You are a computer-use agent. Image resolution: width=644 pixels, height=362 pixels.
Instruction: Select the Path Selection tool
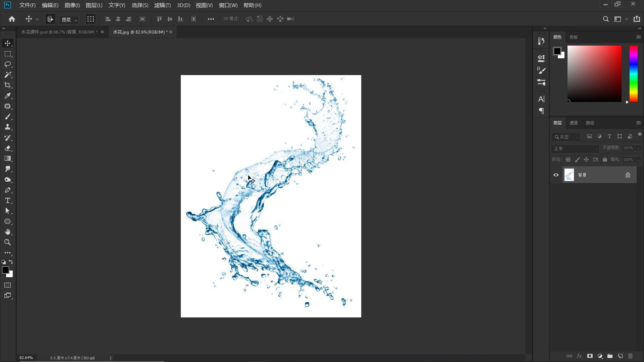[x=8, y=211]
